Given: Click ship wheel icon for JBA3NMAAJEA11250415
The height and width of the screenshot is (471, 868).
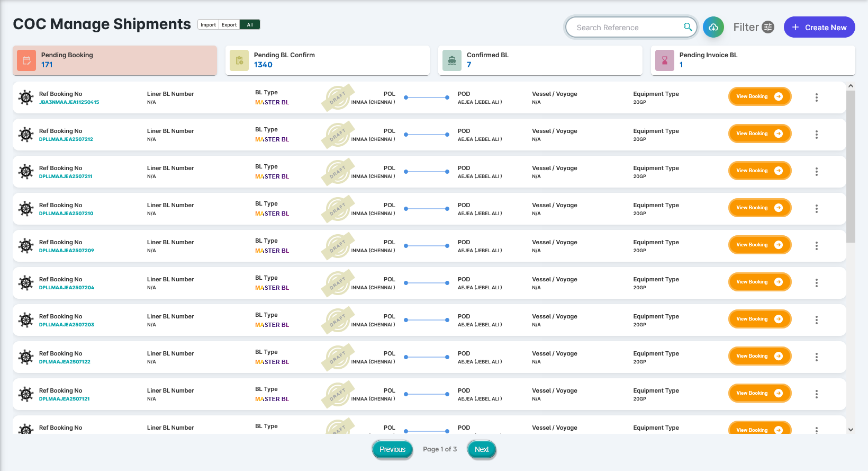Looking at the screenshot, I should 26,97.
